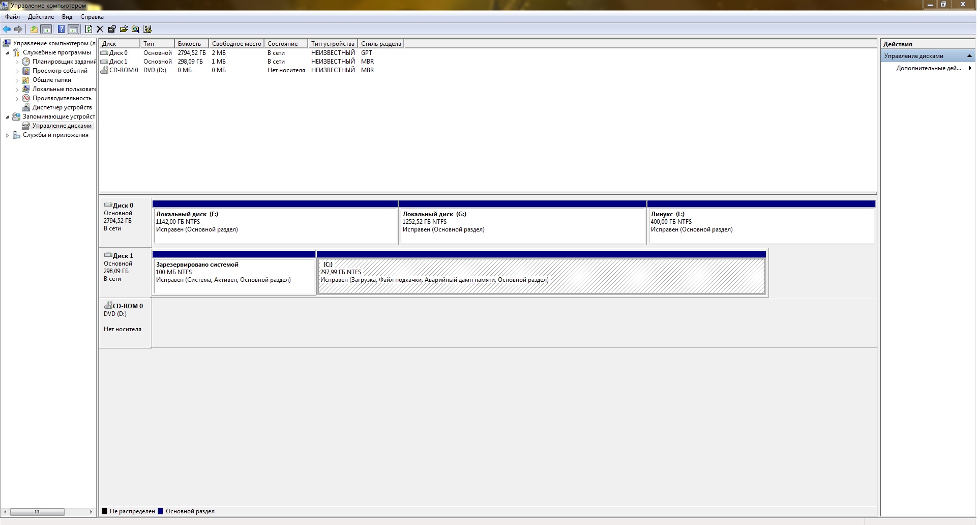Image resolution: width=980 pixels, height=525 pixels.
Task: Sort by the Состояние column header
Action: pos(286,44)
